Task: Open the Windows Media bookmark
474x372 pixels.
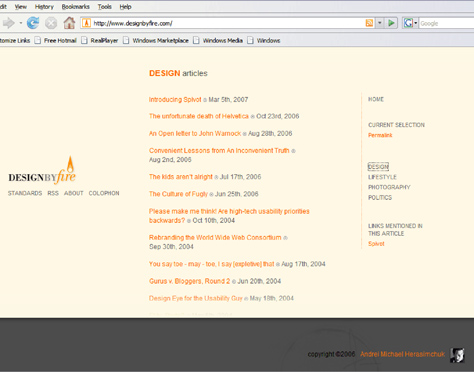Action: click(218, 41)
